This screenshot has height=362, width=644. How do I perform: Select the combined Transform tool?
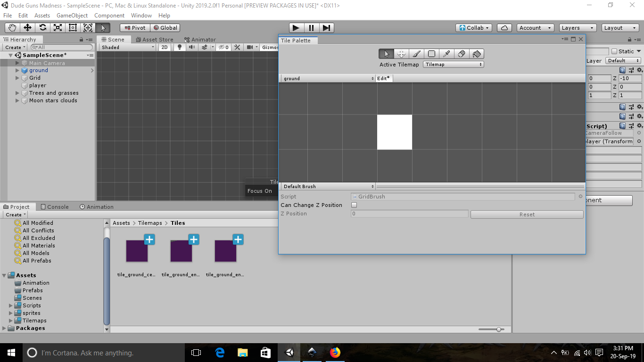(x=88, y=28)
